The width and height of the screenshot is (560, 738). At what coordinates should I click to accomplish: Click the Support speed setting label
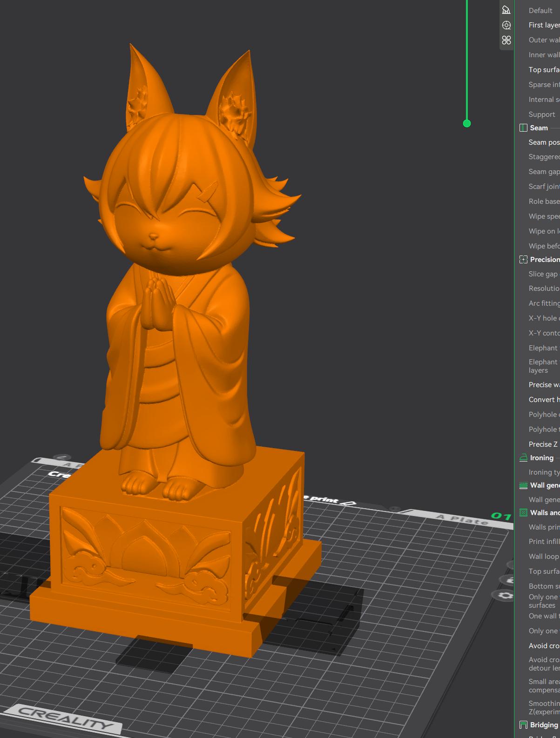pyautogui.click(x=541, y=114)
